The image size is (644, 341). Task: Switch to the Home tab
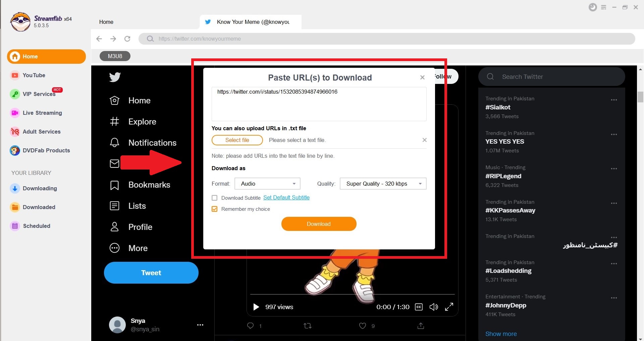click(x=106, y=22)
